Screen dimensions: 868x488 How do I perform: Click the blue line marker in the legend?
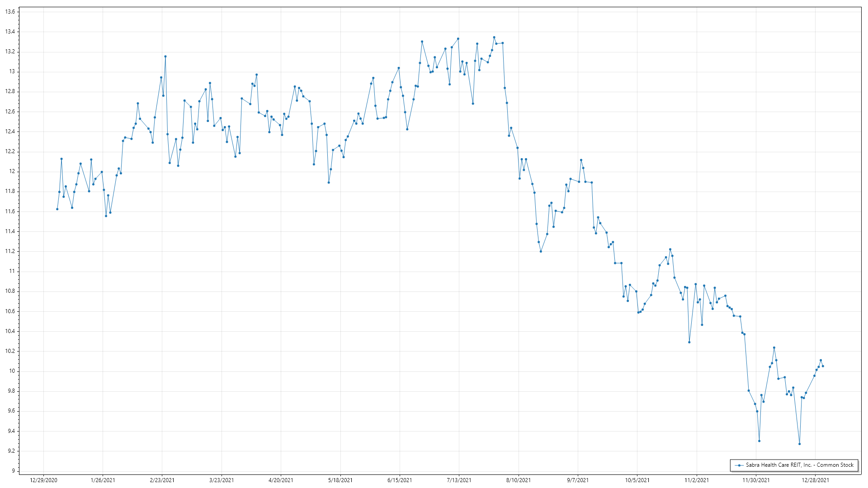click(739, 465)
